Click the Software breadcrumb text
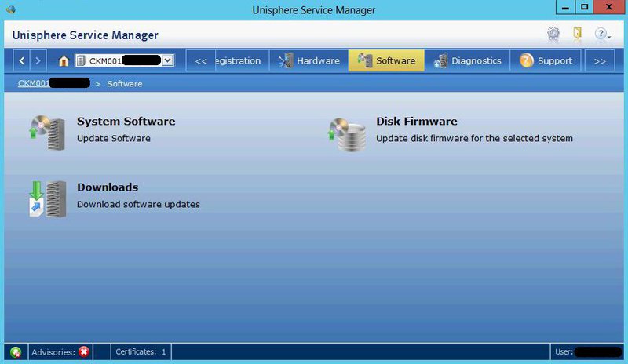Screen dimensions: 628x364 [125, 84]
